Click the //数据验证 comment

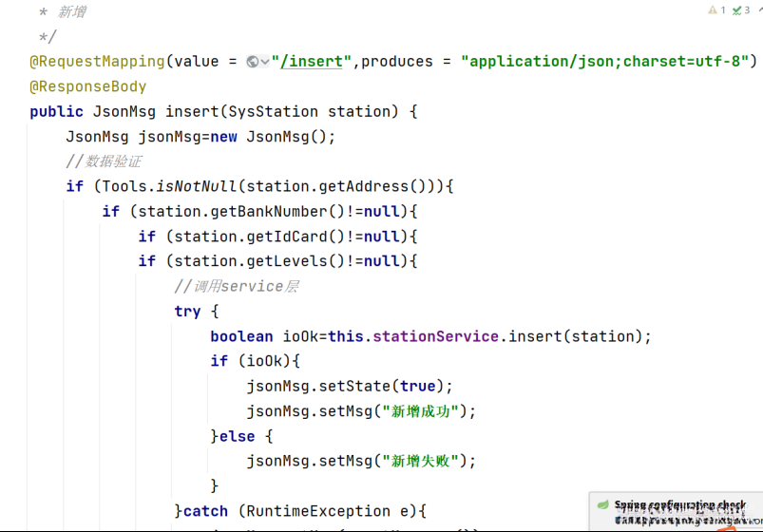click(104, 161)
